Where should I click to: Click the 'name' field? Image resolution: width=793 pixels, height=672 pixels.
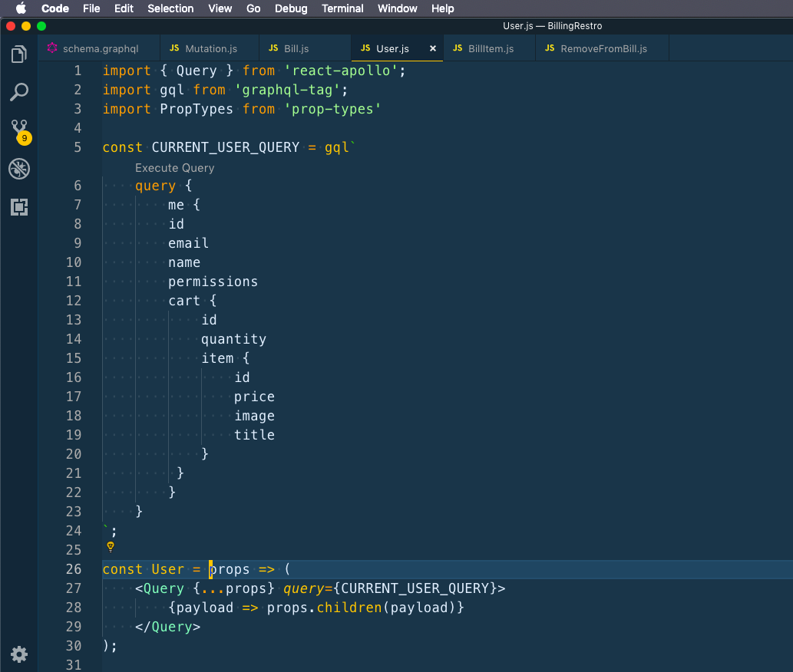[x=184, y=262]
